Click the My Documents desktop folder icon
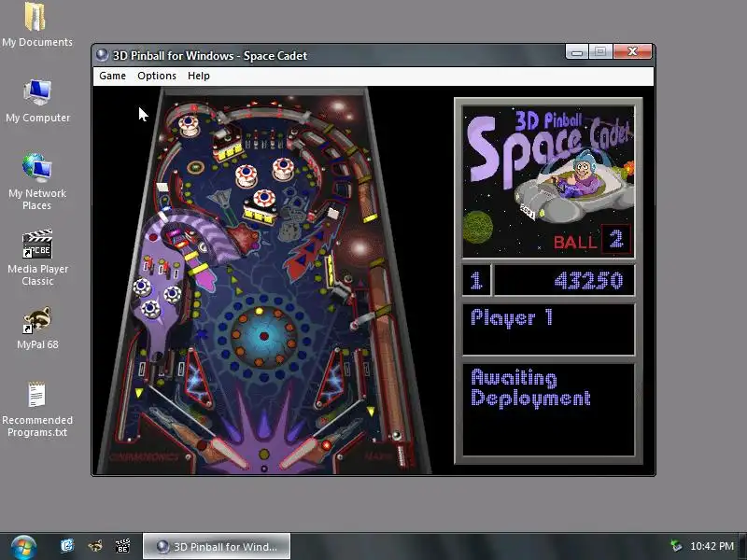 tap(35, 18)
